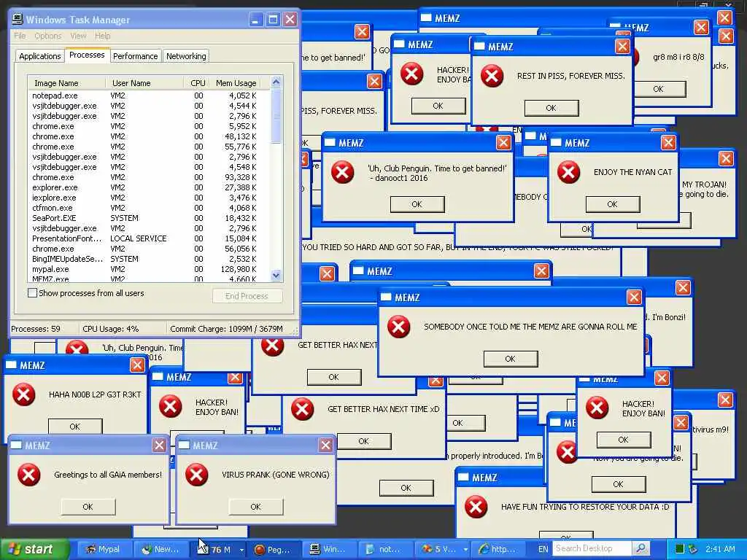The height and width of the screenshot is (560, 747).
Task: Select mypal.exe process row
Action: 149,269
